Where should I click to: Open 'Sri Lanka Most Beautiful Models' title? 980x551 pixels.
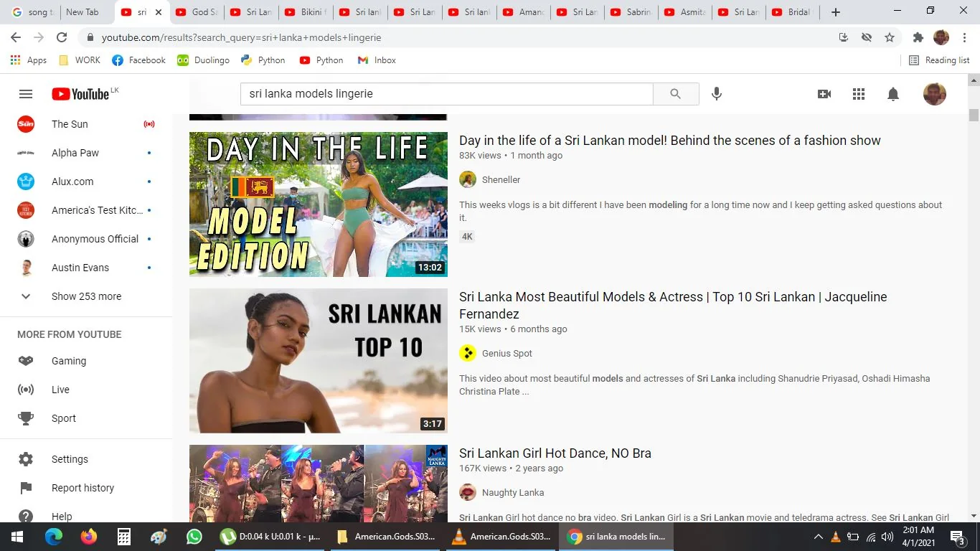(673, 306)
